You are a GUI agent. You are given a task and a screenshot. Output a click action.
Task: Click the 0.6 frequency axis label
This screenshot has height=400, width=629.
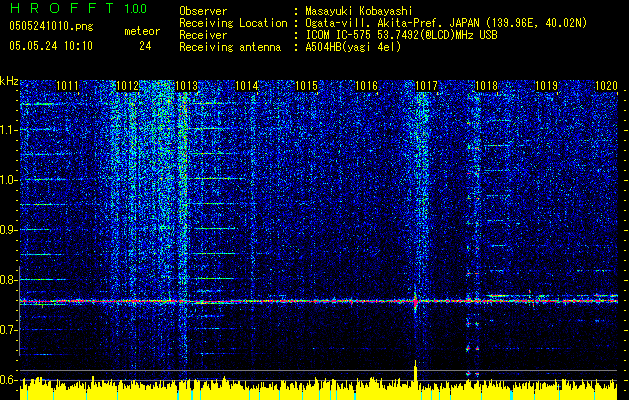point(9,380)
